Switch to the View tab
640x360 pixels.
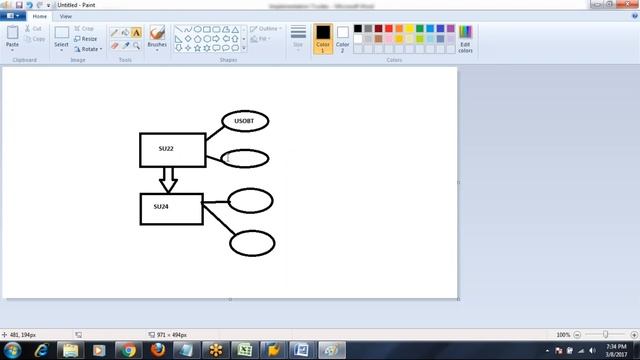pos(65,16)
